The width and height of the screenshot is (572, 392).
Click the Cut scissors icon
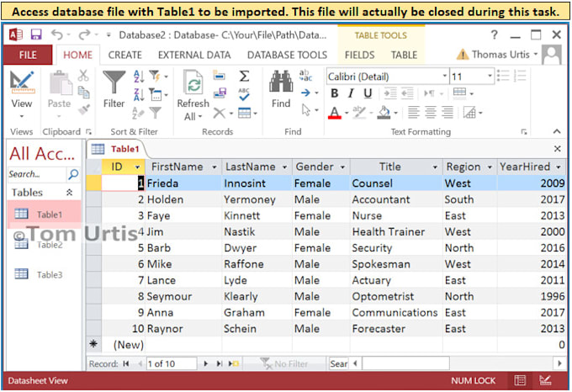pos(83,76)
